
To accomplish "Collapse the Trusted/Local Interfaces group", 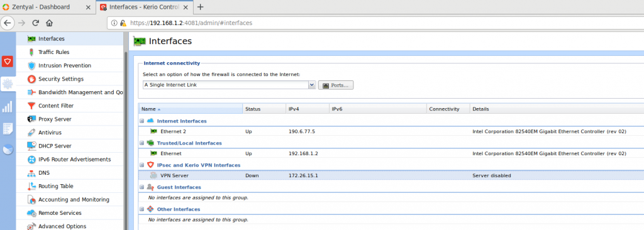I will [x=142, y=143].
